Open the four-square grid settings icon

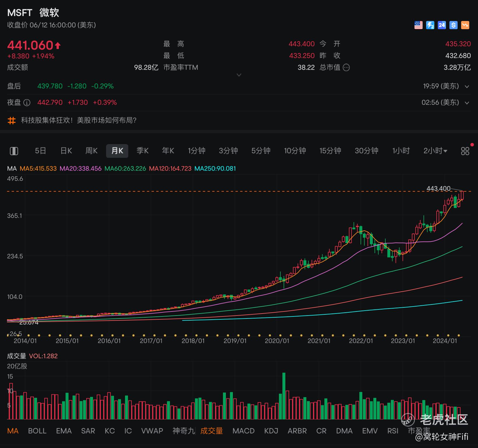[x=465, y=151]
